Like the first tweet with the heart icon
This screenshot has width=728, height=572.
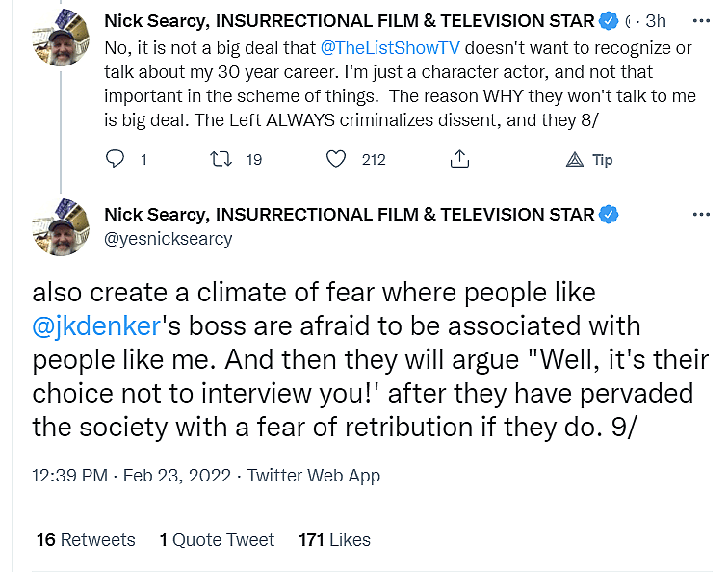tap(336, 159)
